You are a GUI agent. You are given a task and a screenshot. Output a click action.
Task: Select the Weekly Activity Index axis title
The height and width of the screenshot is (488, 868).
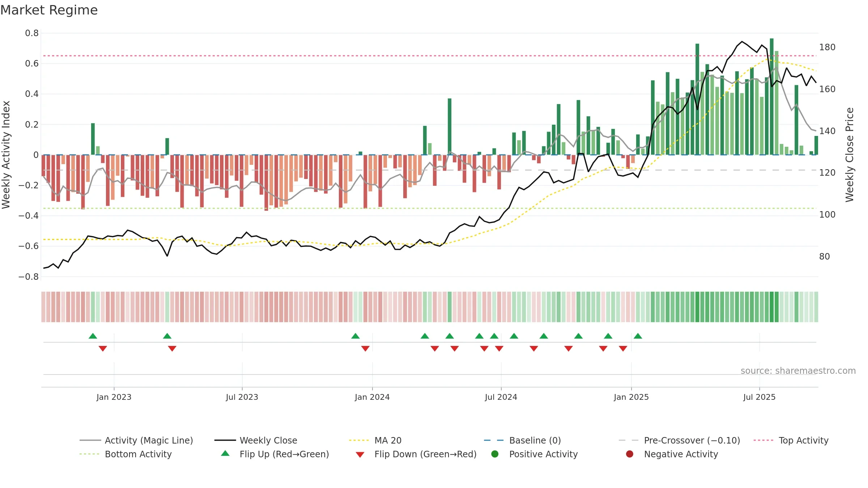click(6, 155)
